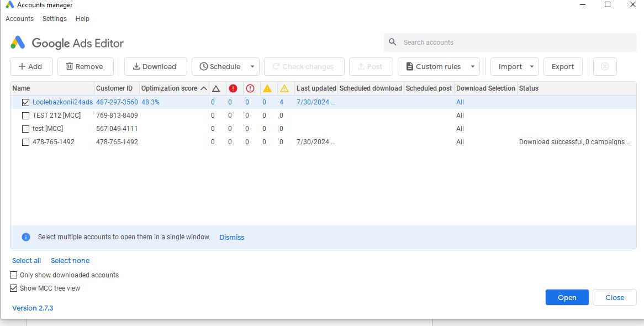644x326 pixels.
Task: Click the Select none link
Action: coord(70,261)
